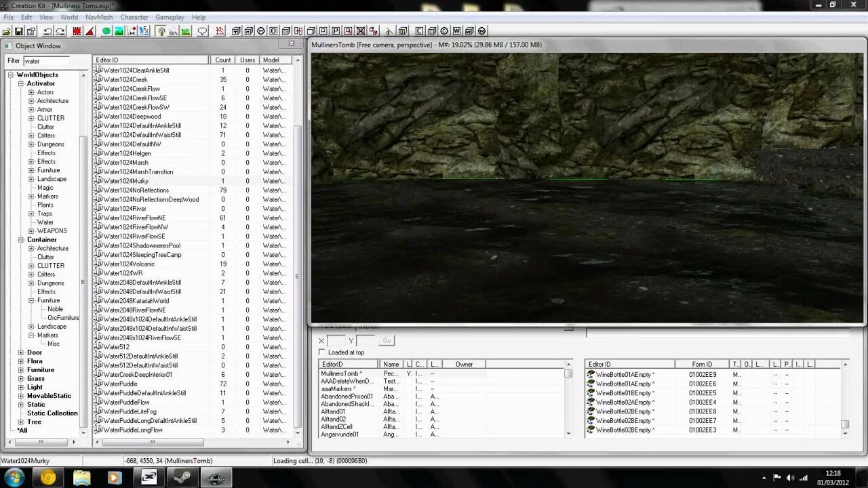Expand the Light category node
Screen dimensions: 868x488
[x=21, y=387]
